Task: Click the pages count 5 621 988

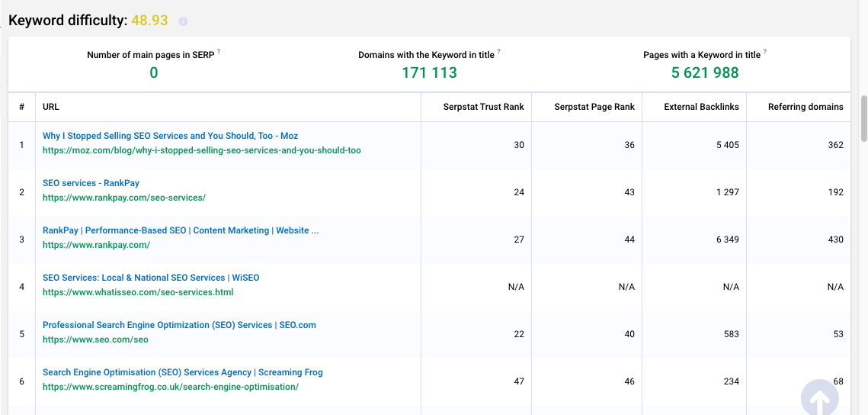Action: point(705,72)
